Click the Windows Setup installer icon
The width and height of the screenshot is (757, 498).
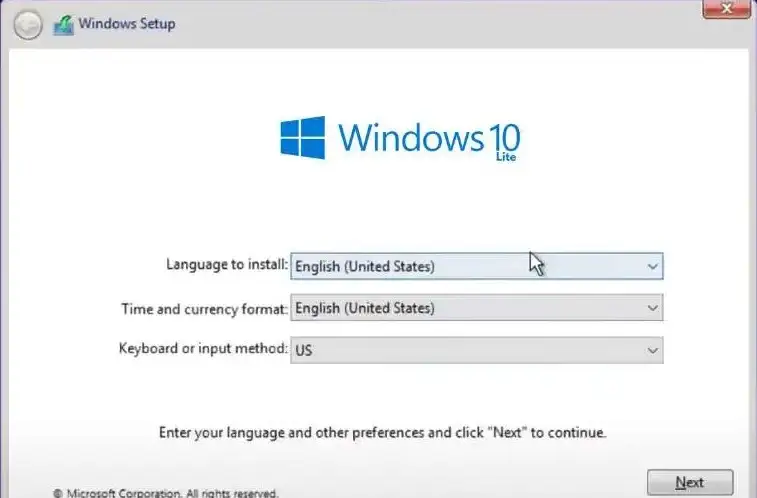pyautogui.click(x=63, y=25)
